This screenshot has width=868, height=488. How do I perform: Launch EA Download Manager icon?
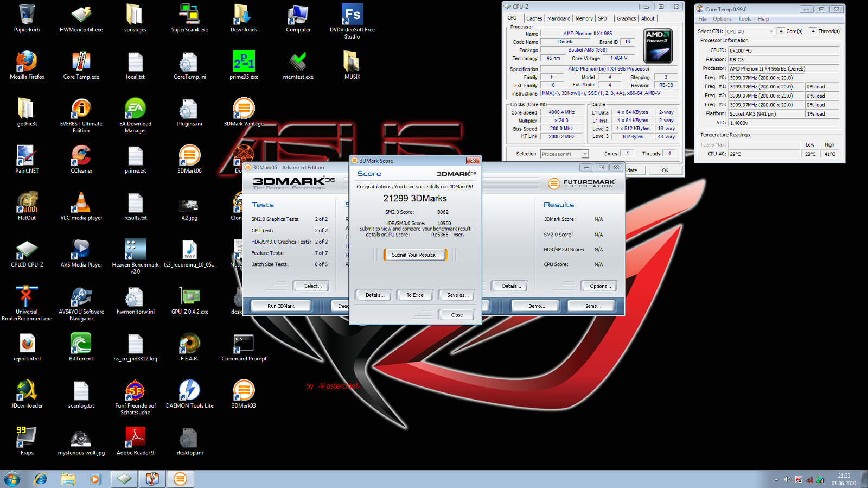[x=135, y=116]
